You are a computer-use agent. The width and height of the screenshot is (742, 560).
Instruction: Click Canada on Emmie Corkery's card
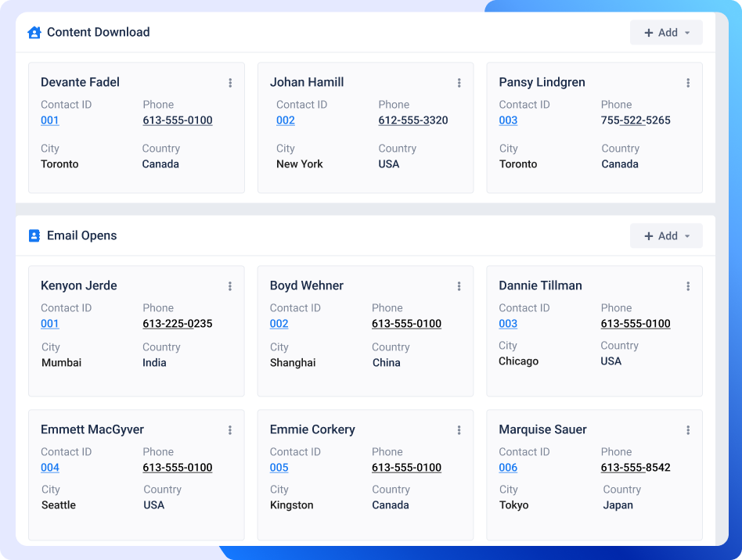(x=391, y=505)
